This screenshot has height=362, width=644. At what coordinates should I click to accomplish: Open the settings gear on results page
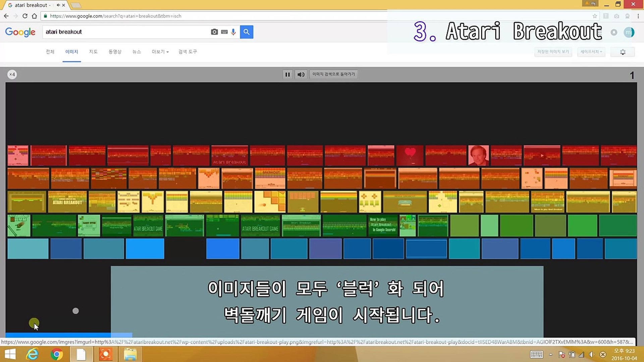click(x=623, y=52)
